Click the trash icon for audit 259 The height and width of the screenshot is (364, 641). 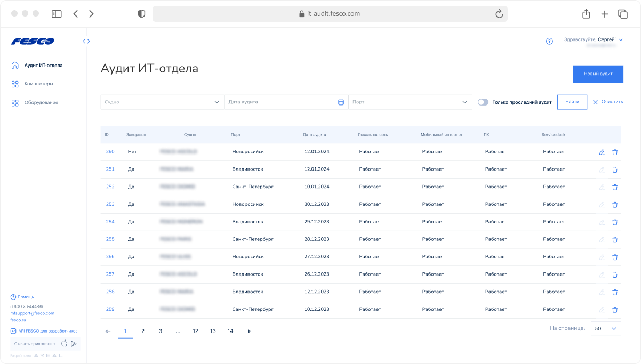[615, 310]
